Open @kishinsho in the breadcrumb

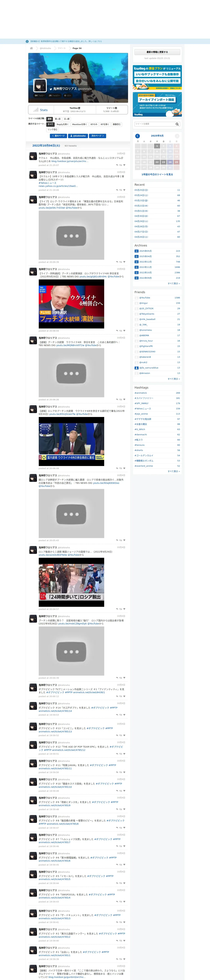click(45, 48)
